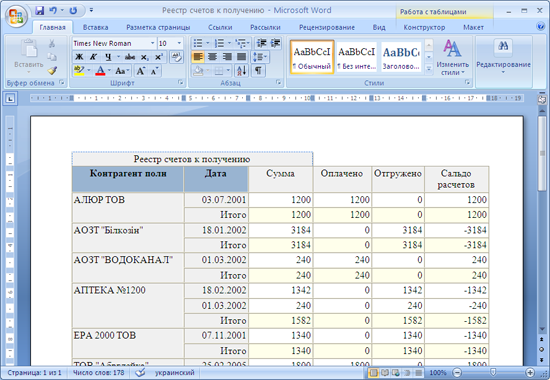
Task: Toggle italic (К) formatting
Action: click(93, 57)
